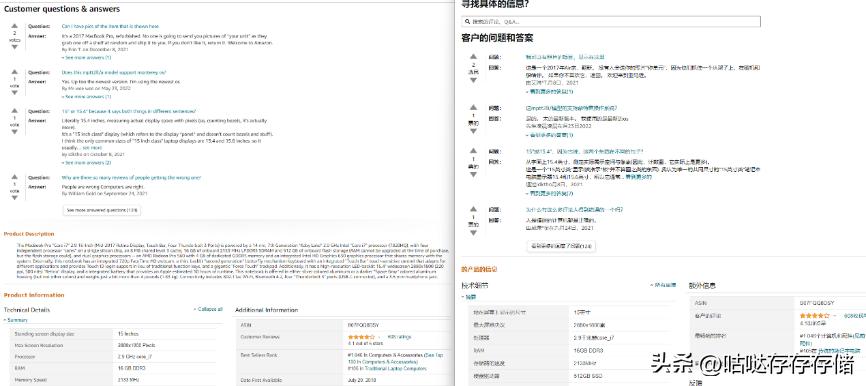
Task: Click the star rating in English Customer Reviews row
Action: pyautogui.click(x=361, y=337)
